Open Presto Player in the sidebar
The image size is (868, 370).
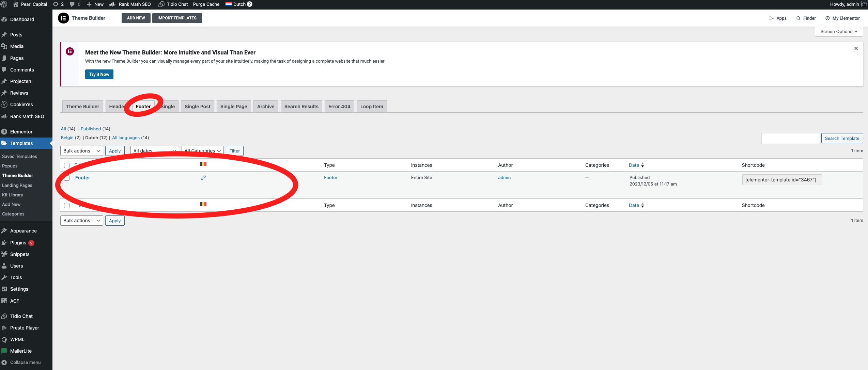coord(25,328)
